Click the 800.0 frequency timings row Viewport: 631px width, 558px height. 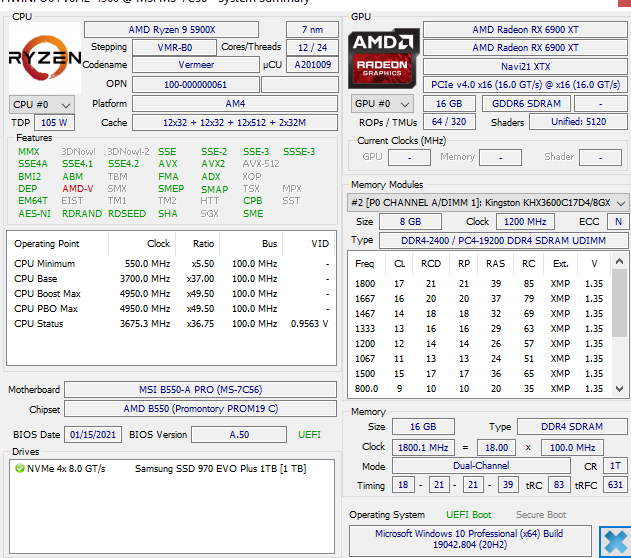click(479, 389)
